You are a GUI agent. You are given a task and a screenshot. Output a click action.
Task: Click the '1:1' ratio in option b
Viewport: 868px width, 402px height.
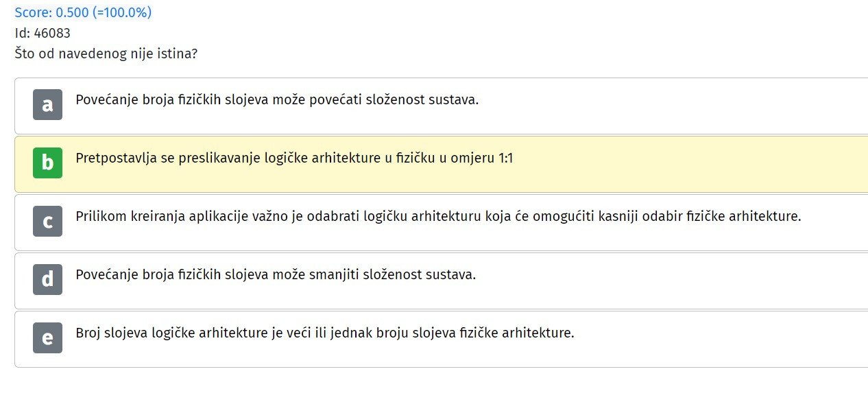pyautogui.click(x=505, y=158)
